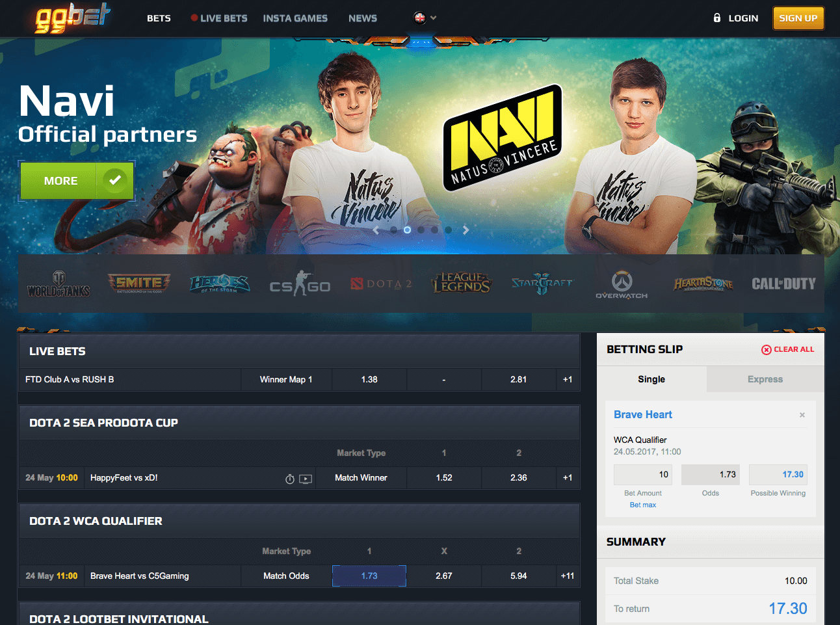Select odds 1.38 for FTD Club A
The width and height of the screenshot is (840, 625).
pos(369,380)
